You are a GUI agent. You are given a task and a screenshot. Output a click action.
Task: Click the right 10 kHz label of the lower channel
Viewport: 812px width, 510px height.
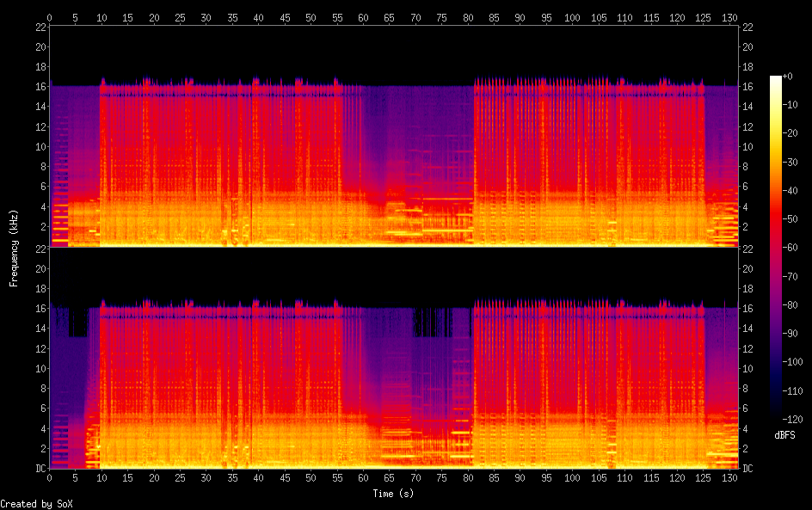pyautogui.click(x=747, y=368)
